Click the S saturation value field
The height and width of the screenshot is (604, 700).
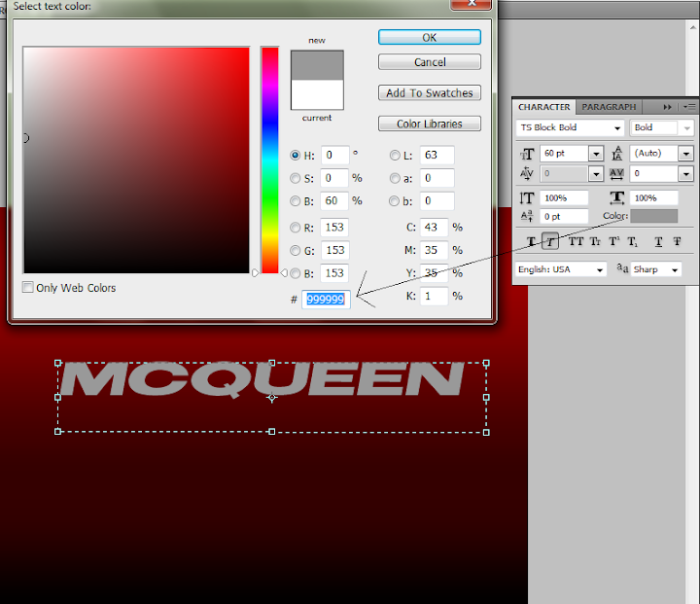pyautogui.click(x=334, y=178)
